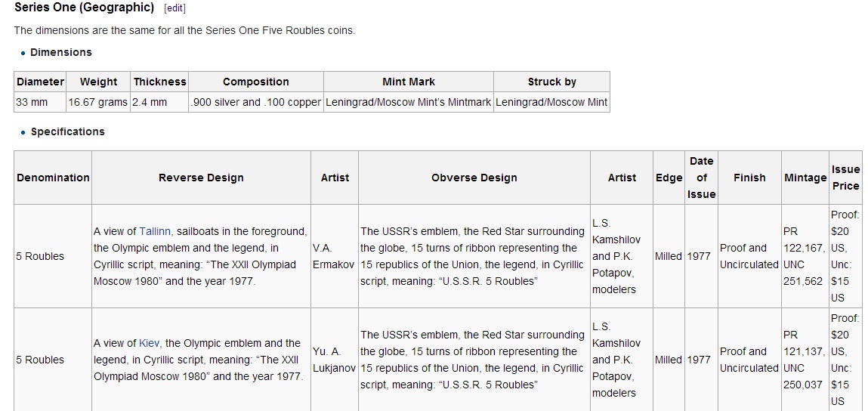Click the Obverse Design column header
Viewport: 868px width, 411px height.
474,178
